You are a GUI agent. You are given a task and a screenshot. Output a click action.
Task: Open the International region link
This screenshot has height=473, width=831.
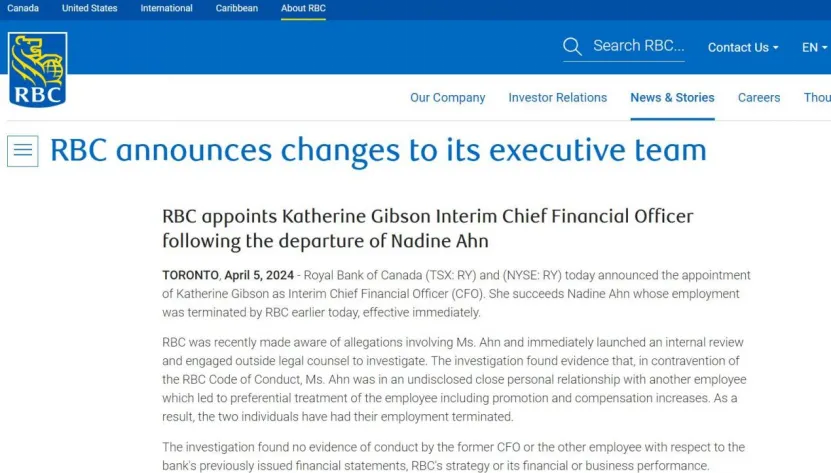pyautogui.click(x=166, y=8)
